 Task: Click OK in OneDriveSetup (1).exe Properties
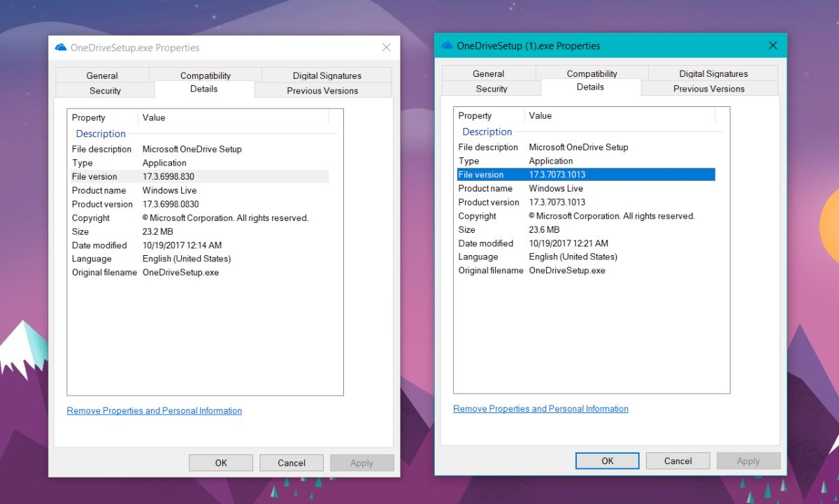pos(608,461)
